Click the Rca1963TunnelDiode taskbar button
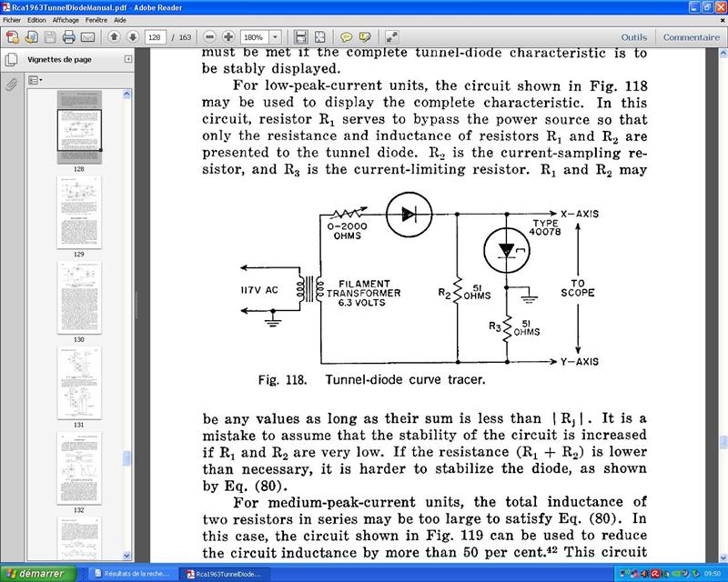 click(x=223, y=574)
